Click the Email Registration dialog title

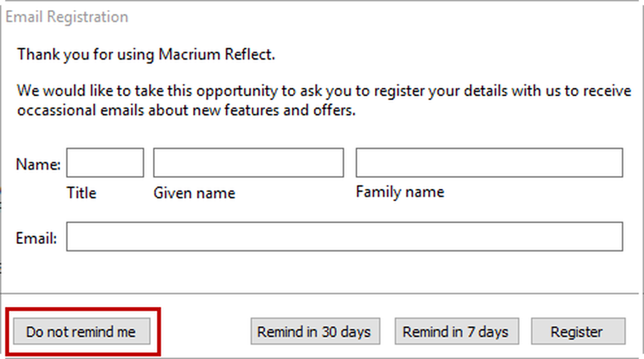[x=67, y=17]
